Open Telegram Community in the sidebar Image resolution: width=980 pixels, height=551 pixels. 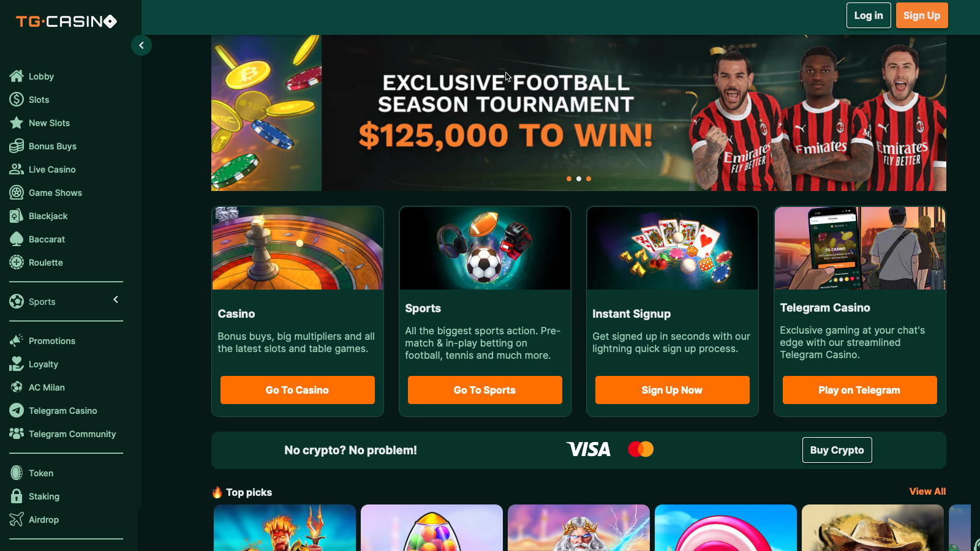click(x=62, y=433)
